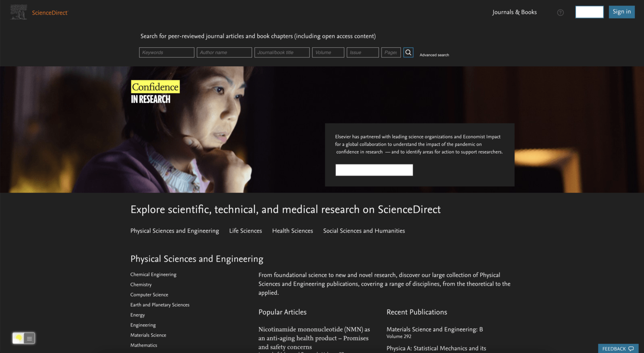The image size is (644, 353).
Task: Click the Keywords search field
Action: pyautogui.click(x=166, y=52)
